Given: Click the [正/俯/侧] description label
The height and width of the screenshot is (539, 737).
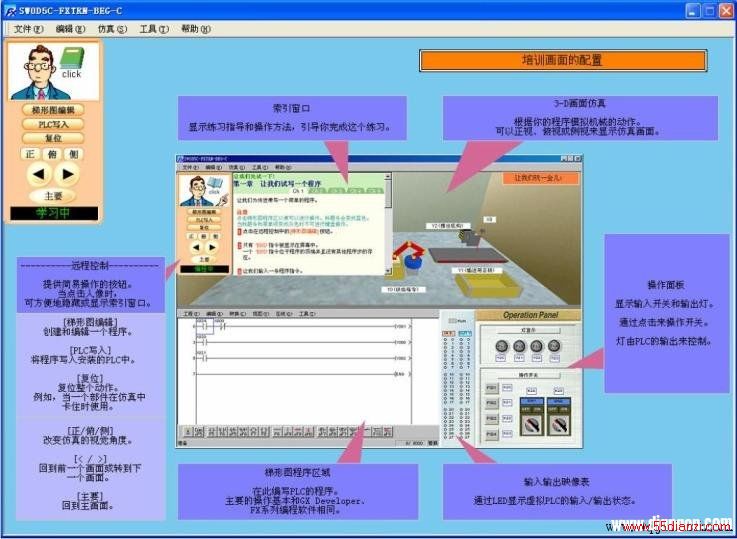Looking at the screenshot, I should click(90, 430).
